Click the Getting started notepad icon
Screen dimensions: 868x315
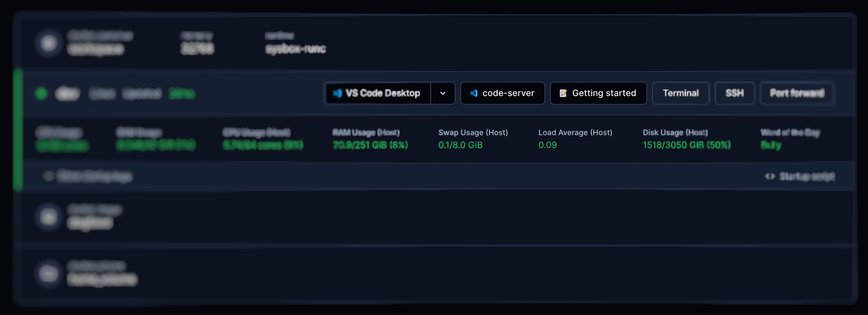(563, 93)
